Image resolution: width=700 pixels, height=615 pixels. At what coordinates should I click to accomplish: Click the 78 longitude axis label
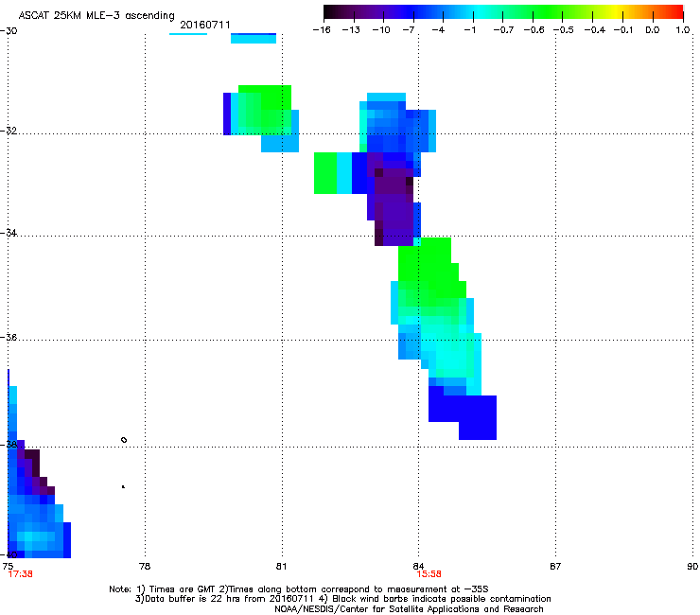[145, 566]
